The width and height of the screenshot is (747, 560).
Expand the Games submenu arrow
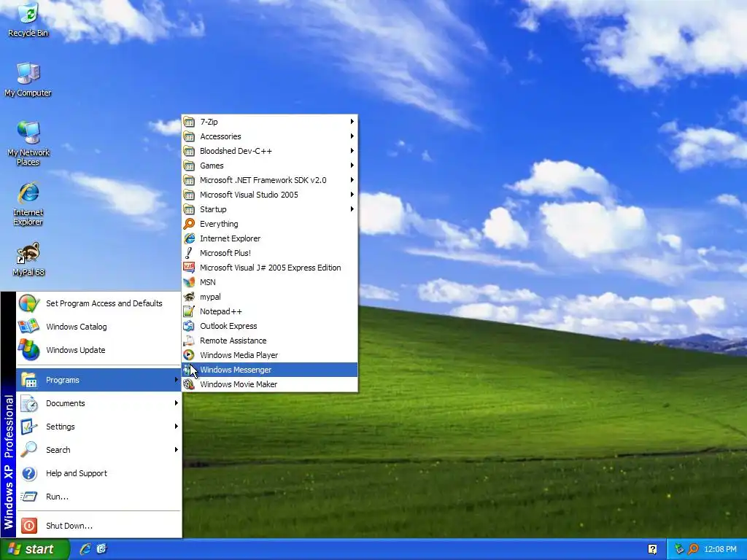(x=352, y=166)
